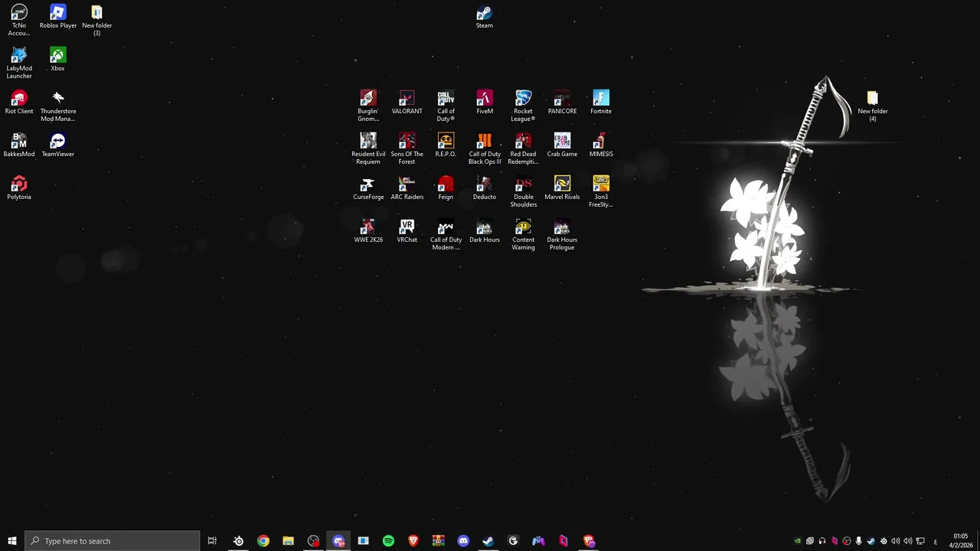Open Discord with 9+ badge in taskbar
Image resolution: width=980 pixels, height=551 pixels.
click(338, 541)
